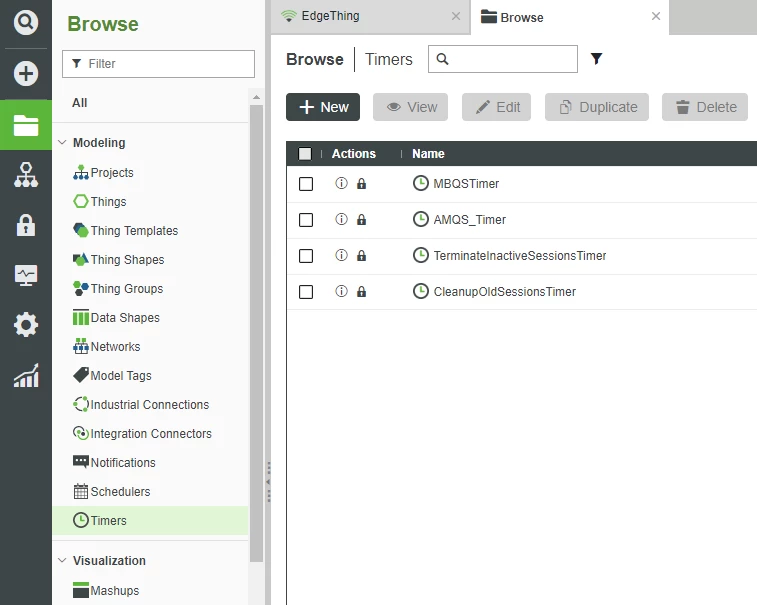
Task: Open the analytics chart sidebar icon
Action: coord(26,376)
